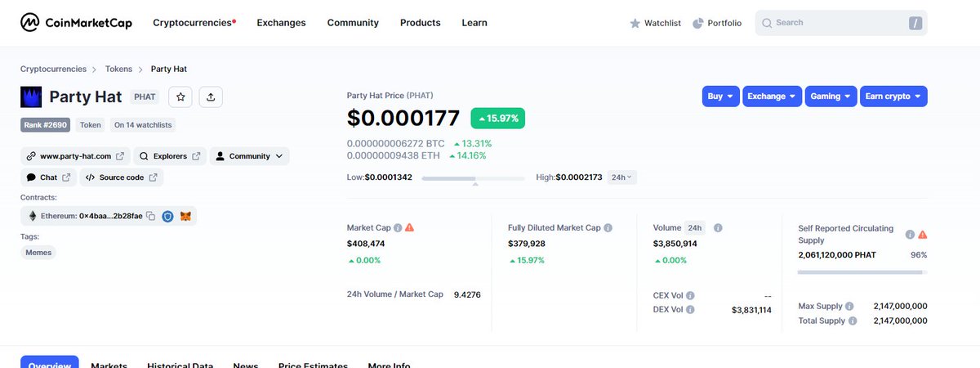Click the 15.97% price change badge
This screenshot has width=980, height=368.
[497, 119]
